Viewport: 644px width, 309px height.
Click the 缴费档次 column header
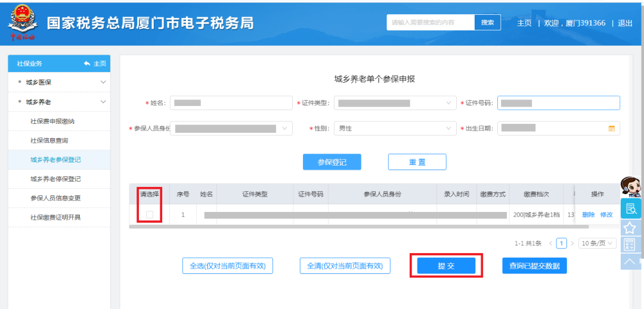pos(537,194)
